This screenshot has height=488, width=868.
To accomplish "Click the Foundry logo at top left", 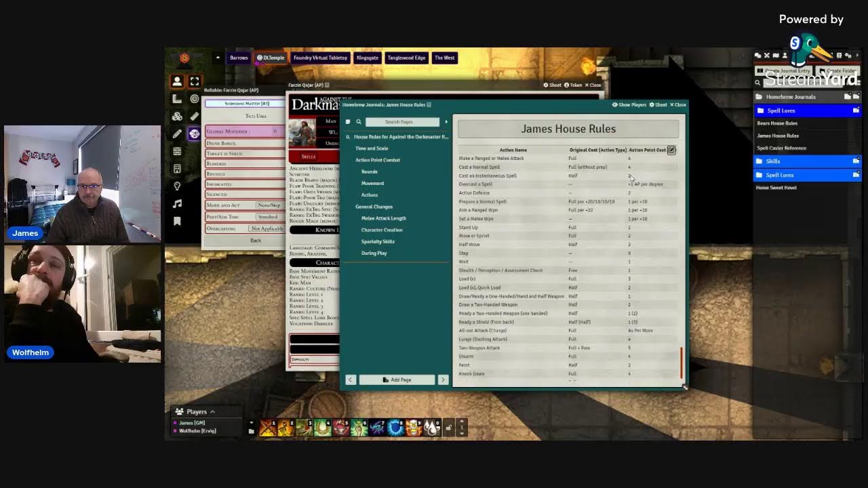I will 184,58.
